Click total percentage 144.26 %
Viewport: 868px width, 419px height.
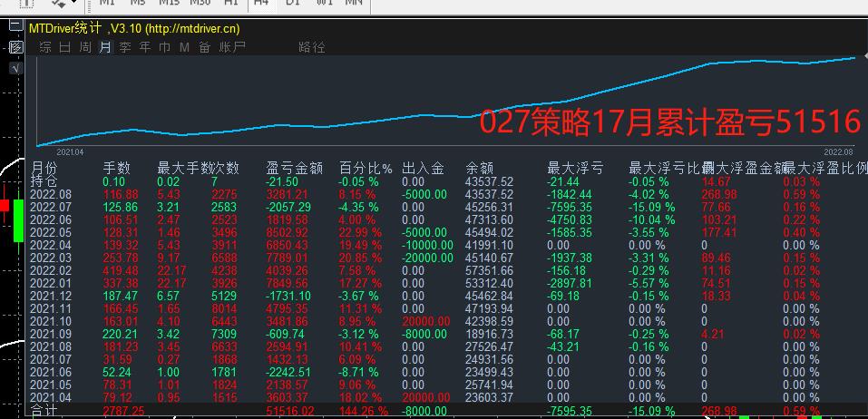pyautogui.click(x=363, y=411)
